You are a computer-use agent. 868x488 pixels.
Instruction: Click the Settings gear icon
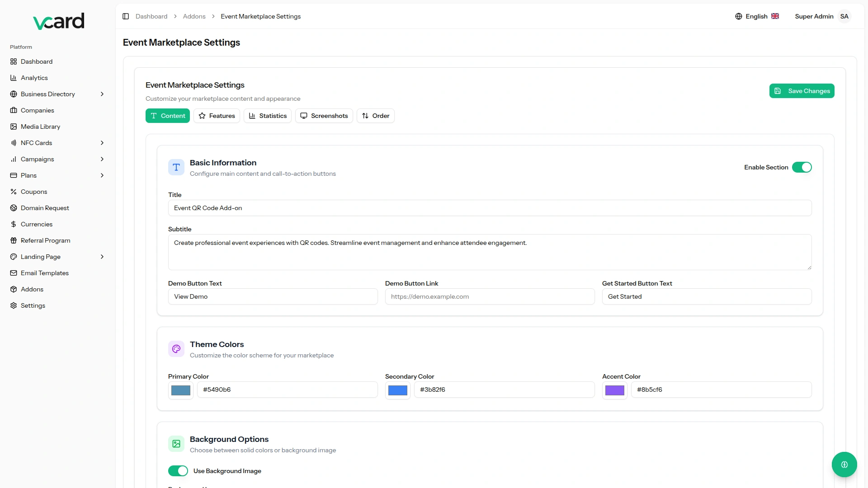point(14,305)
